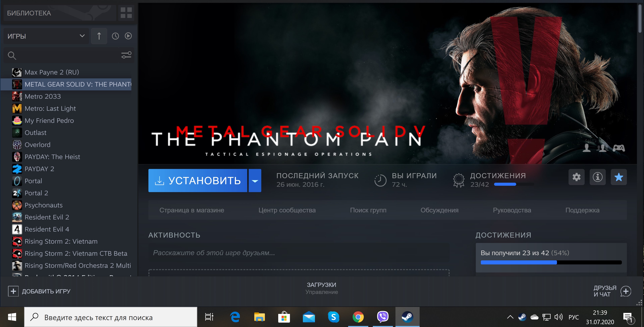Image resolution: width=644 pixels, height=327 pixels.
Task: Open Friends and Chat plus icon
Action: pos(626,291)
